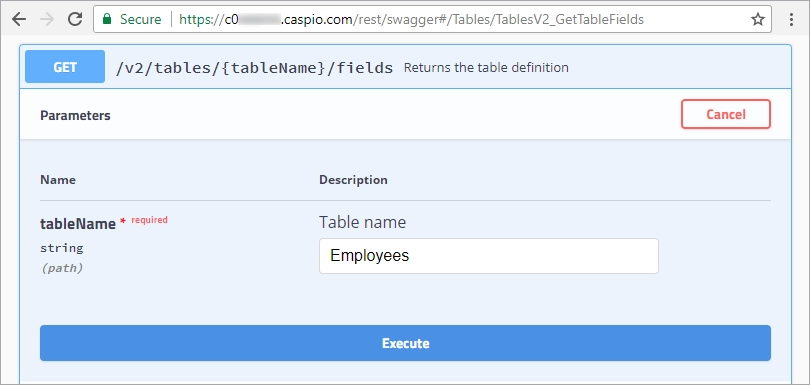
Task: Click the Description column header
Action: tap(353, 180)
